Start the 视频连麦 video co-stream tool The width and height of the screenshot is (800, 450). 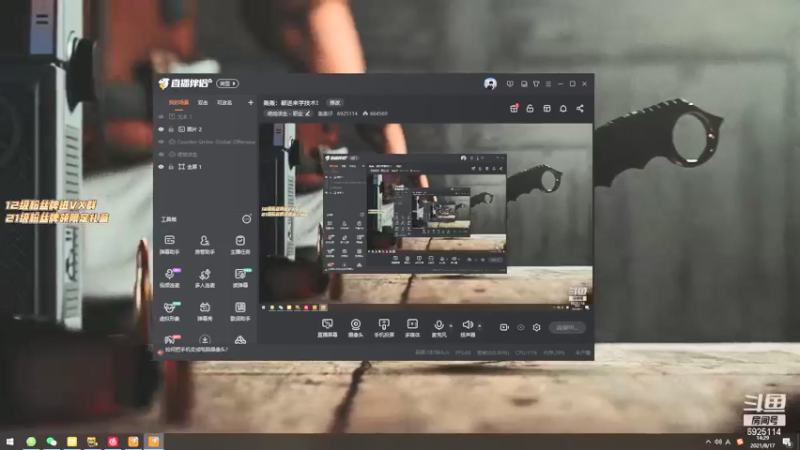[169, 278]
